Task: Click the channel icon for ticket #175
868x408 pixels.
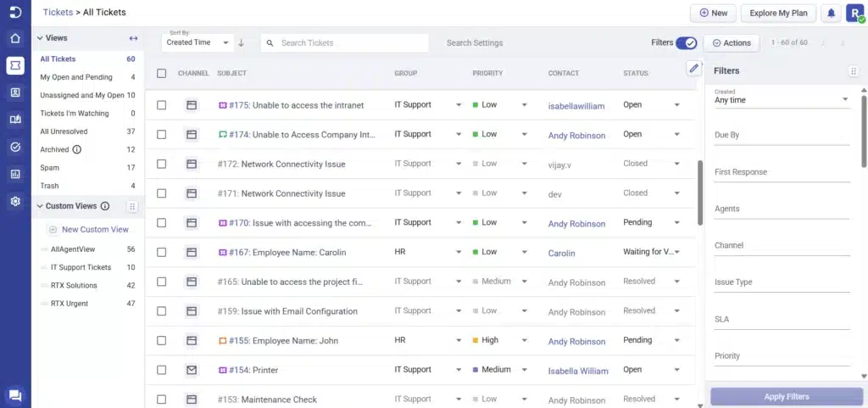Action: [x=192, y=104]
